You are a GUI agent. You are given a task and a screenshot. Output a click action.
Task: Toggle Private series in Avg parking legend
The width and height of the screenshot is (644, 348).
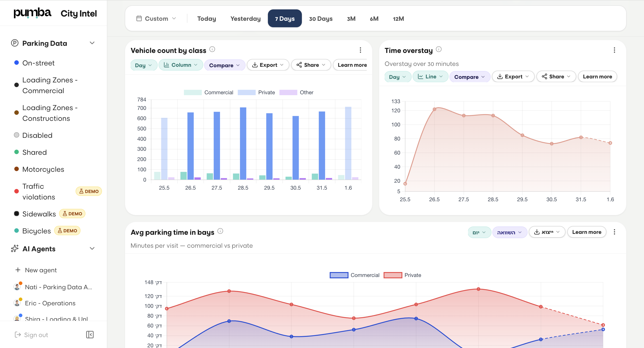click(x=402, y=275)
